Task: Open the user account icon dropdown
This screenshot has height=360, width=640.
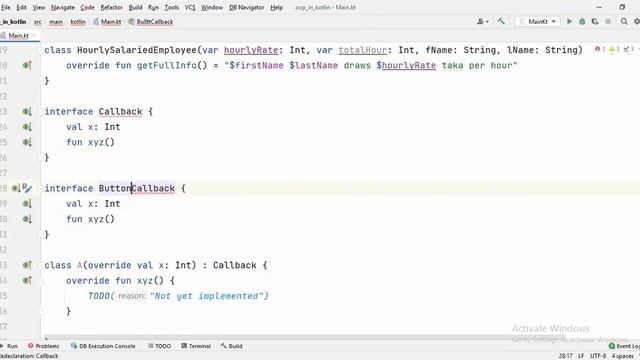Action: pos(482,21)
